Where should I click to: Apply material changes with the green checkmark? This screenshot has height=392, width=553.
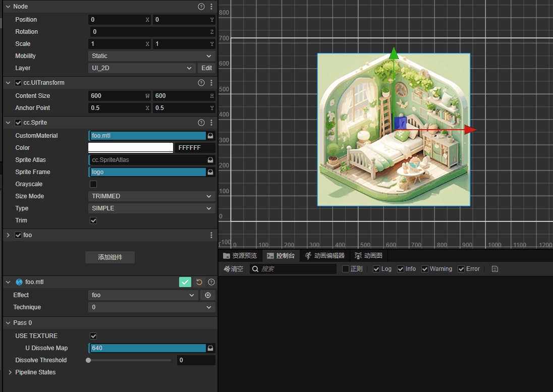pyautogui.click(x=185, y=282)
